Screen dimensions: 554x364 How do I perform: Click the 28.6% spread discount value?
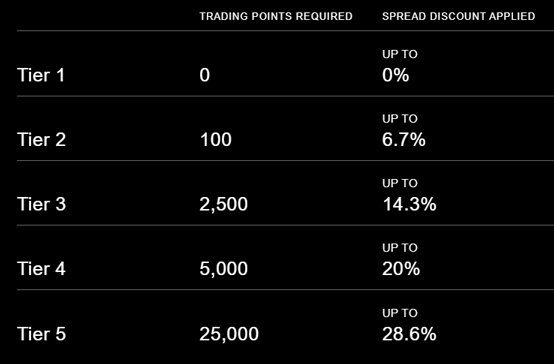[x=409, y=334]
